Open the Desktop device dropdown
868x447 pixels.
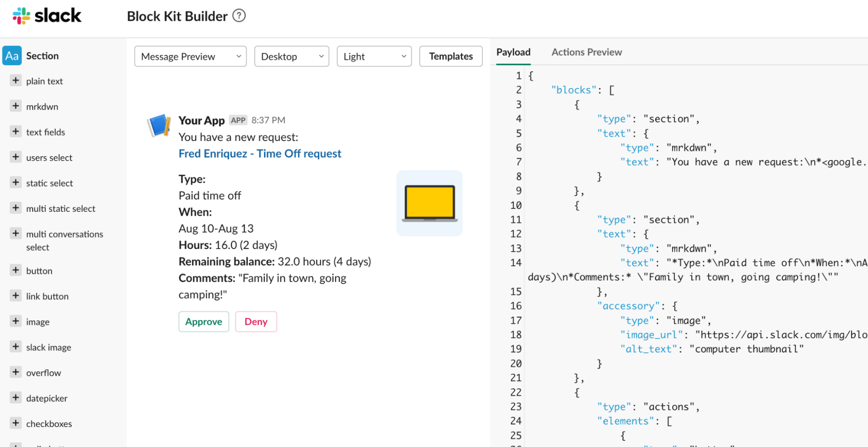[x=291, y=56]
